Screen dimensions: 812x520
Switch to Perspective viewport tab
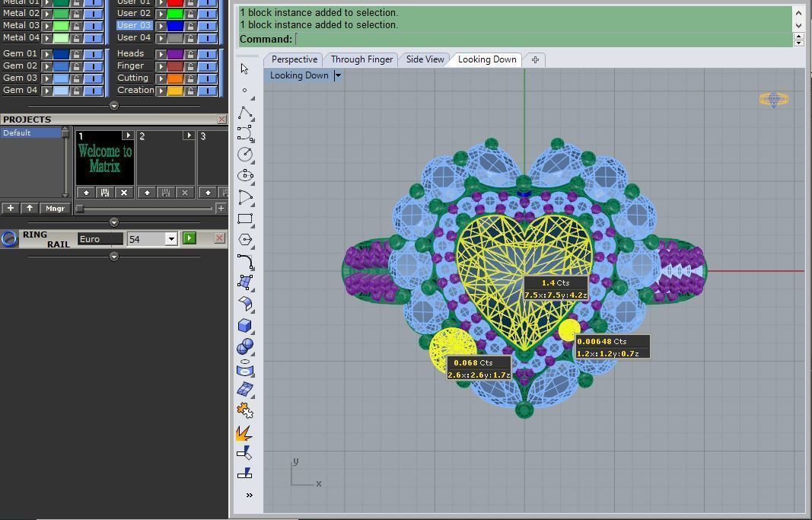[x=295, y=59]
